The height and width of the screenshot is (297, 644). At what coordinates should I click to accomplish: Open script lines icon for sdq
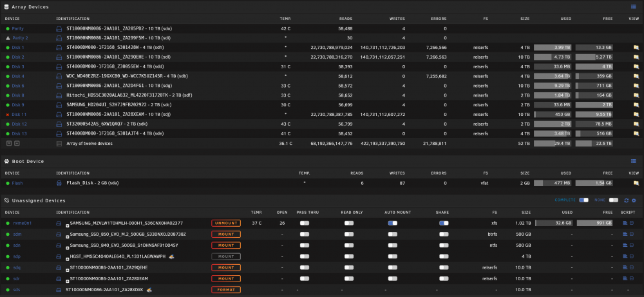tap(625, 267)
